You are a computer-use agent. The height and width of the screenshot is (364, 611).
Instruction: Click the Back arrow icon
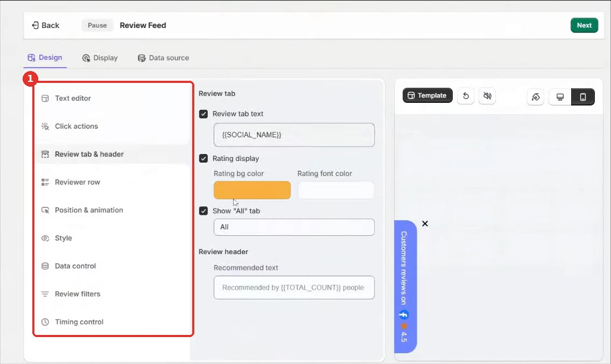point(35,25)
